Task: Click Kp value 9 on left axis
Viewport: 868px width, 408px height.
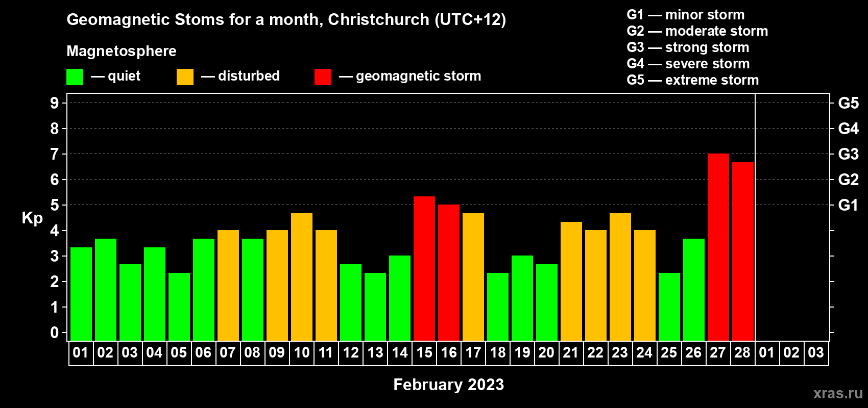Action: click(55, 103)
